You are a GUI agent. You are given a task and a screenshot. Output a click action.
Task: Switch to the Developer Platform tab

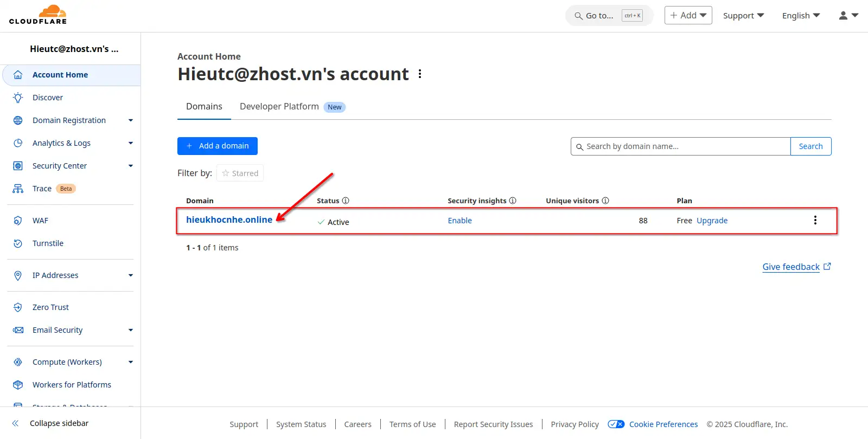click(279, 107)
